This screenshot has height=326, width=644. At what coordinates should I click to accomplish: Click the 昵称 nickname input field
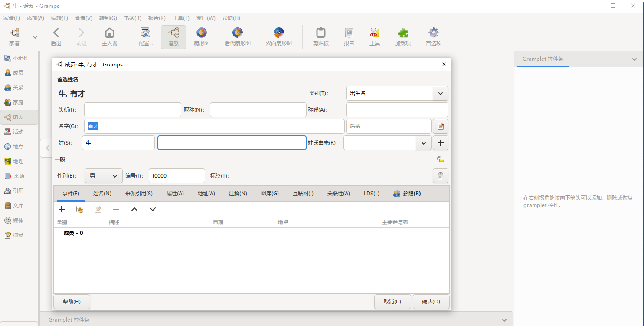[x=258, y=110]
